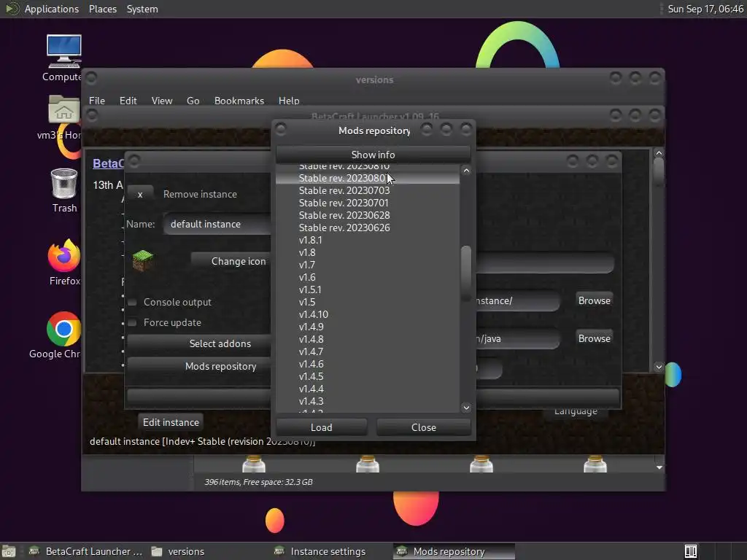Open the View menu in versions window
This screenshot has height=560, width=747.
162,101
